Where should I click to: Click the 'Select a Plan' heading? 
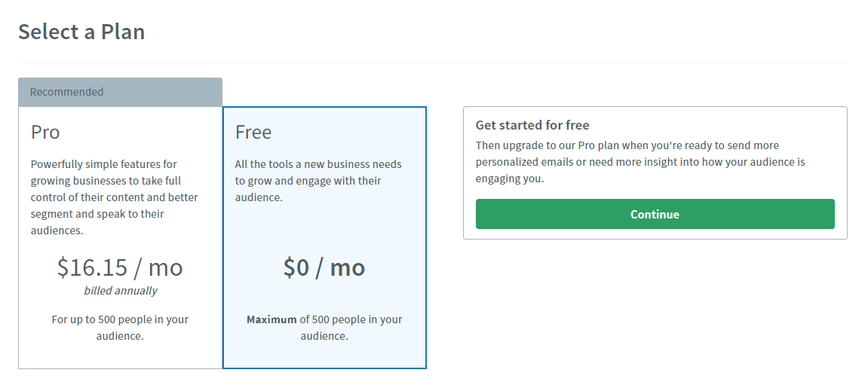click(82, 32)
